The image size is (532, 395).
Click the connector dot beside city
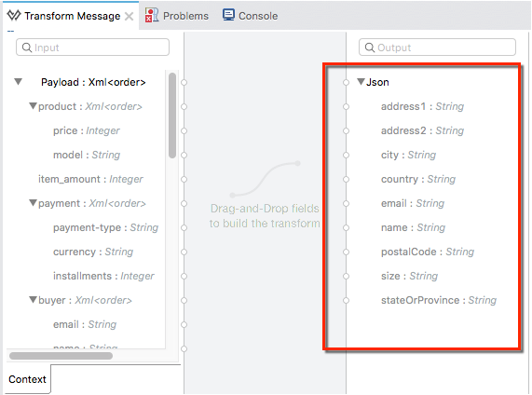pos(346,155)
